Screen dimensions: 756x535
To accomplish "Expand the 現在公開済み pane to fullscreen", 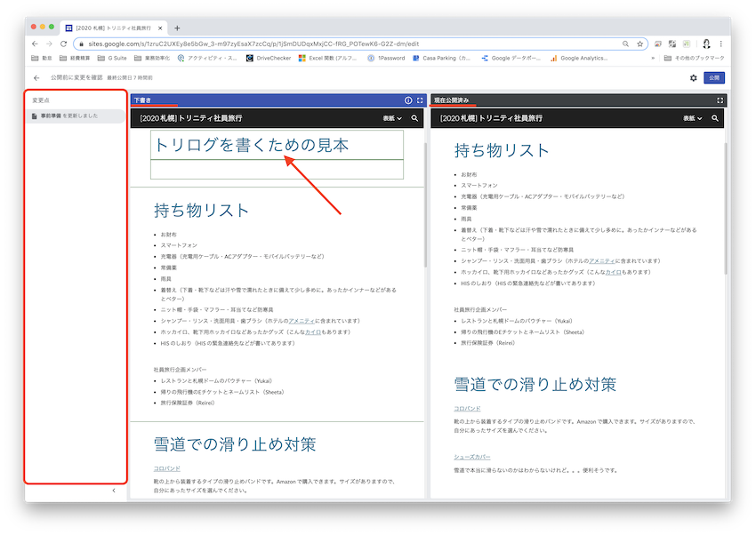I will [x=720, y=100].
